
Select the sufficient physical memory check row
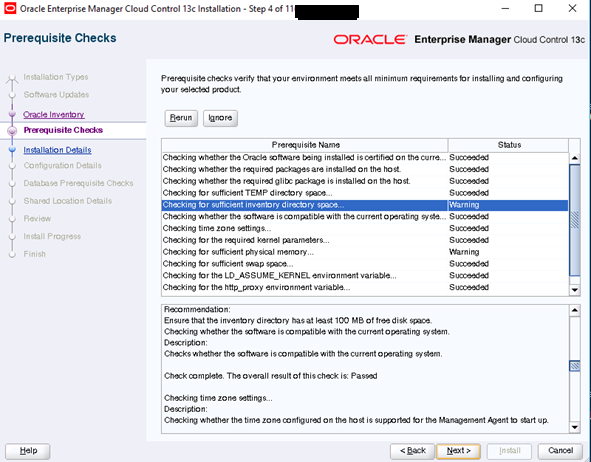364,252
